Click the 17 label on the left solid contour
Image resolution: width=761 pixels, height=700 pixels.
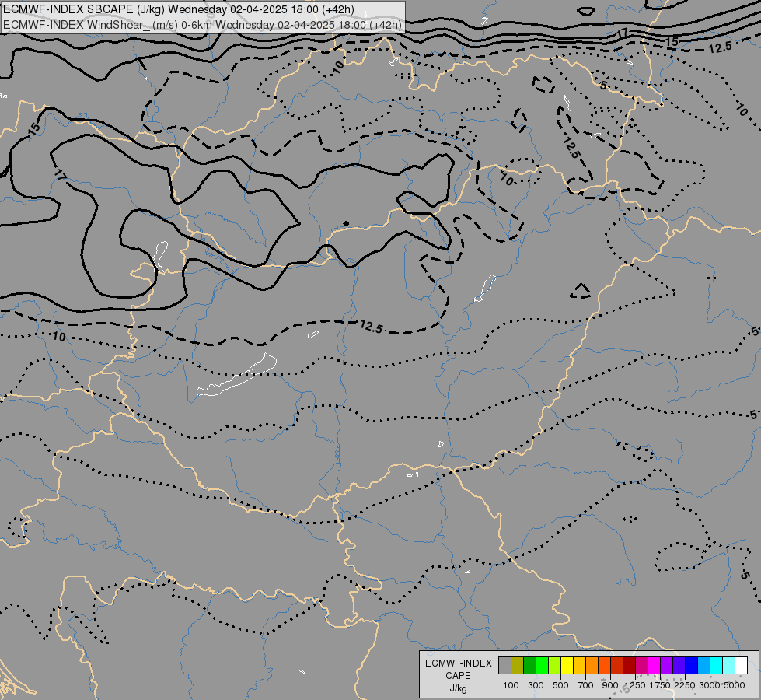pyautogui.click(x=60, y=175)
